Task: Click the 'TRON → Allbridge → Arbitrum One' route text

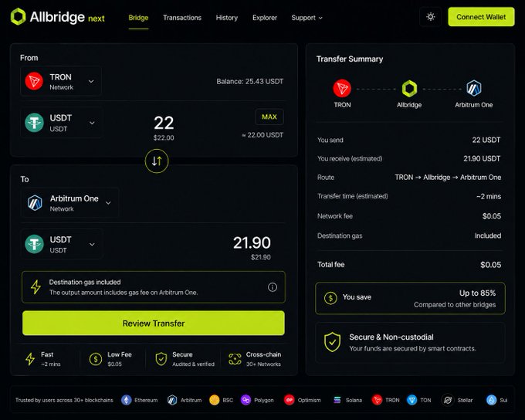Action: pos(448,177)
